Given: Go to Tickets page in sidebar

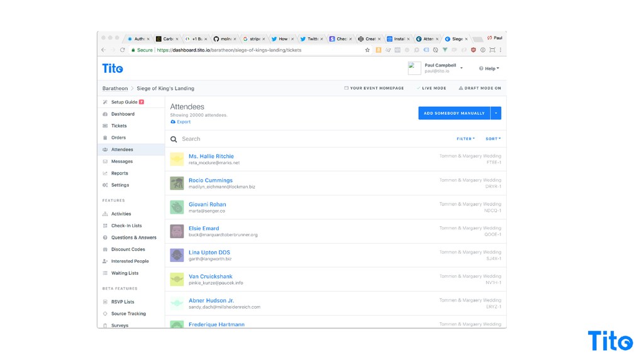Looking at the screenshot, I should pyautogui.click(x=119, y=126).
